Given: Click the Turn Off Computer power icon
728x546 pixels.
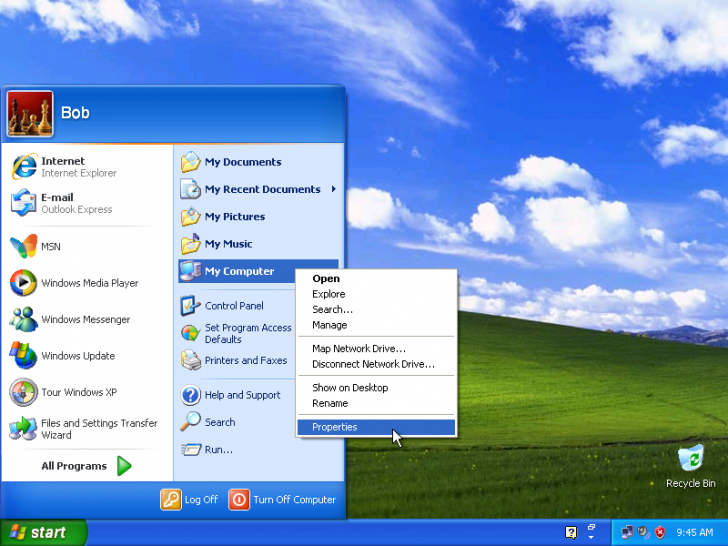Looking at the screenshot, I should (239, 500).
